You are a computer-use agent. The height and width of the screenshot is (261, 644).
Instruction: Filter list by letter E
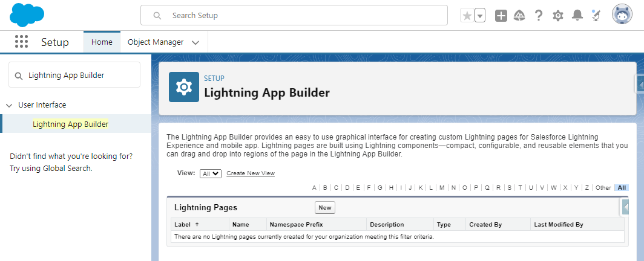point(358,188)
